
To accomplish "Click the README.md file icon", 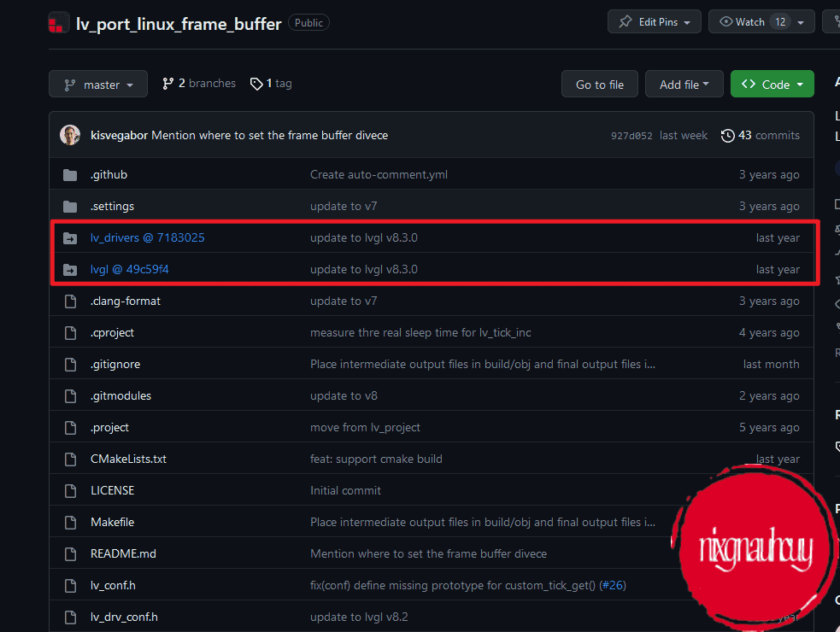I will click(70, 553).
